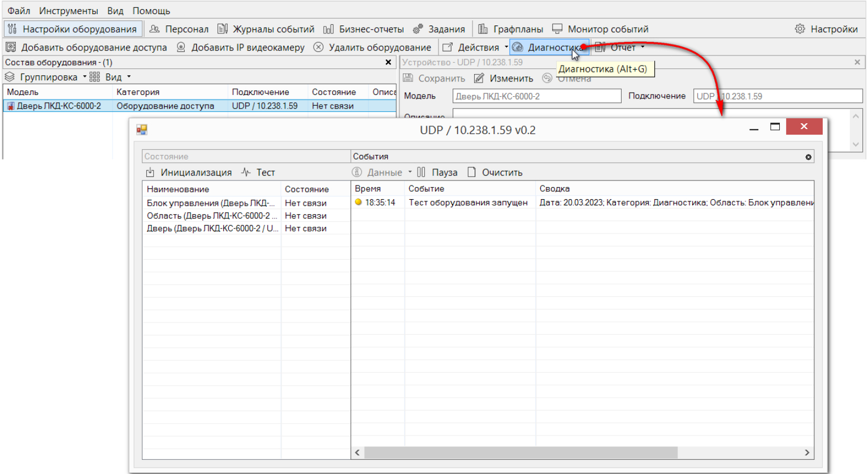
Task: Click the События panel options icon
Action: (x=809, y=157)
